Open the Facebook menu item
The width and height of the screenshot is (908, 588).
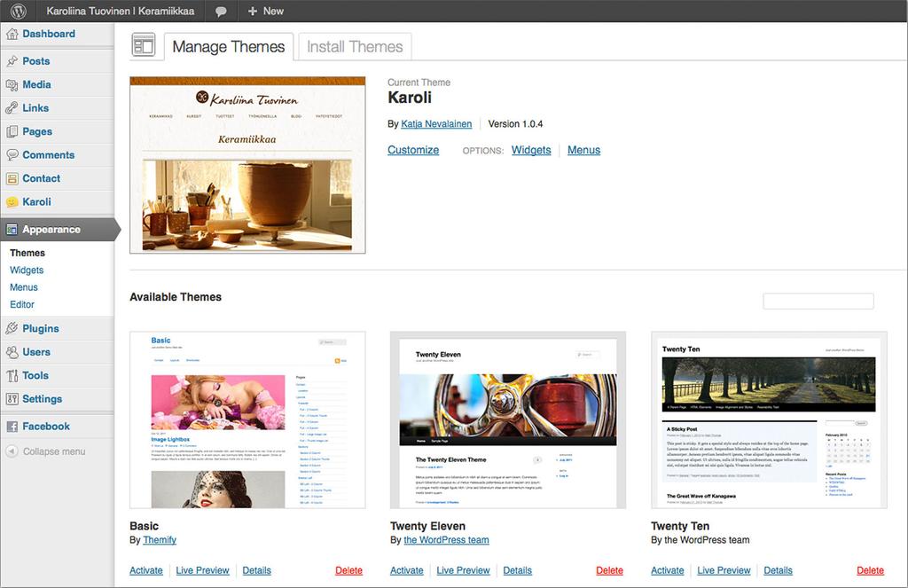(x=46, y=427)
